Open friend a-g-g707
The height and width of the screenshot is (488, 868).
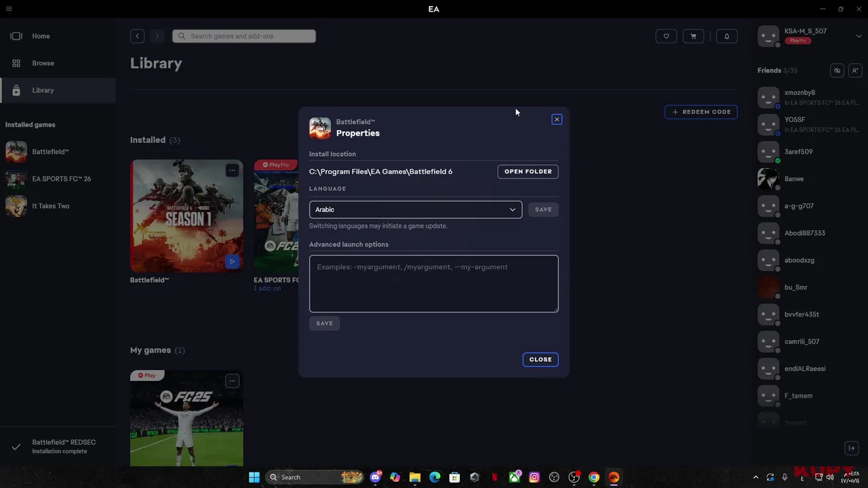pos(810,206)
